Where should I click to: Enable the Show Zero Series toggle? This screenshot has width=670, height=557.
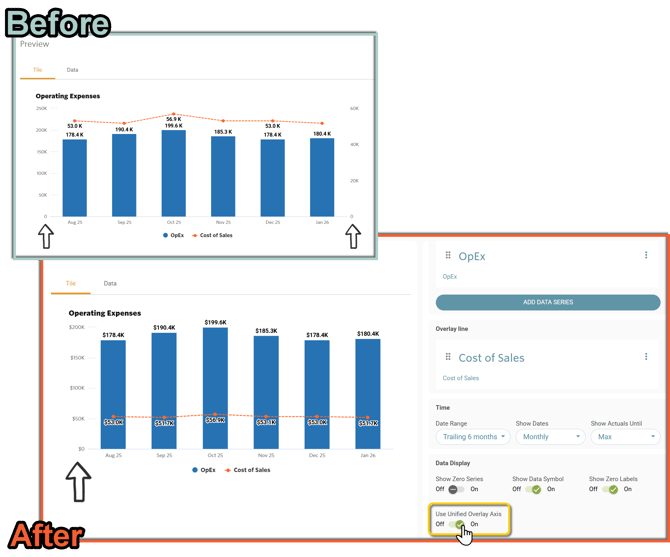[455, 489]
